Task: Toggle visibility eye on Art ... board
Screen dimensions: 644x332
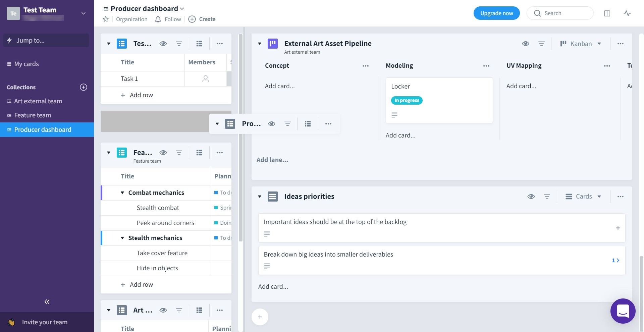Action: coord(163,310)
